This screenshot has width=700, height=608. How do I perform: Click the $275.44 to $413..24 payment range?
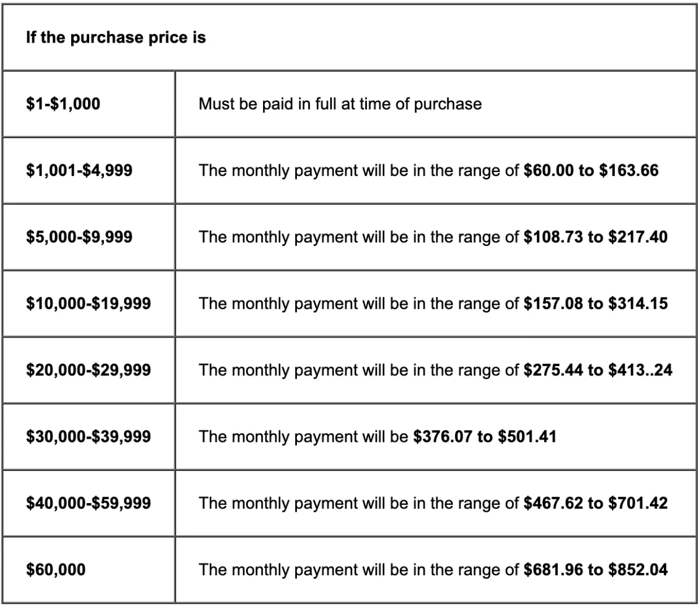coord(598,370)
